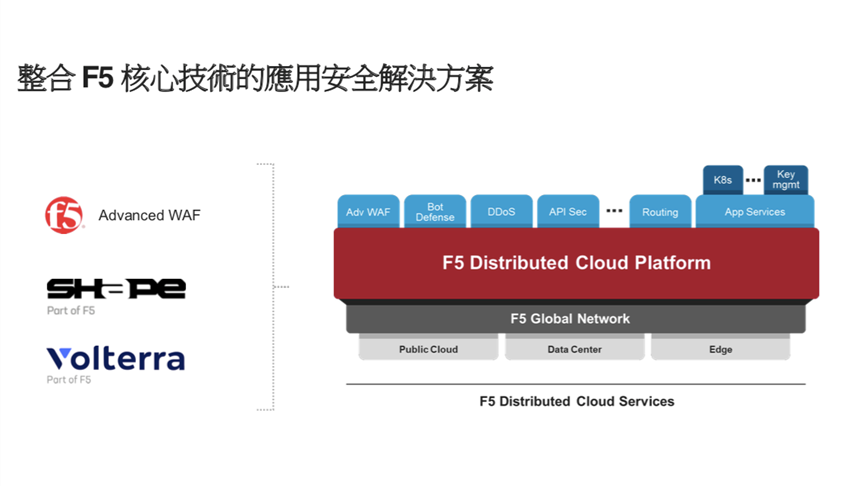The image size is (864, 486).
Task: Click the F5 Distributed Cloud Platform bar
Action: pyautogui.click(x=576, y=263)
